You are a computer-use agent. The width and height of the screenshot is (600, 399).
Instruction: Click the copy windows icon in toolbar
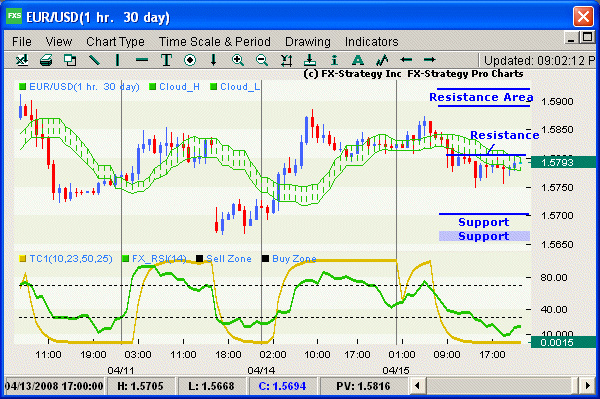point(70,60)
